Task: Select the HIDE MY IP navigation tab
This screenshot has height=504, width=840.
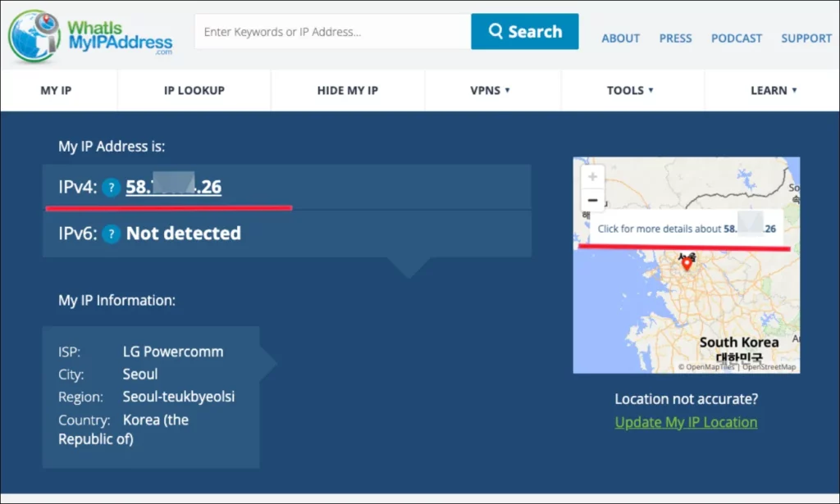Action: [x=348, y=90]
